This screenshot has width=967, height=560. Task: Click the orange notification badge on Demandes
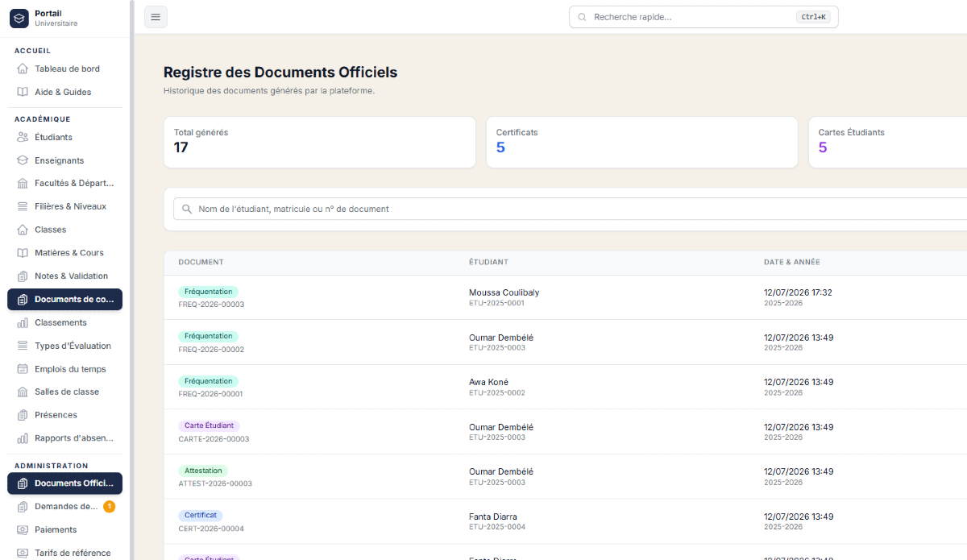point(110,506)
